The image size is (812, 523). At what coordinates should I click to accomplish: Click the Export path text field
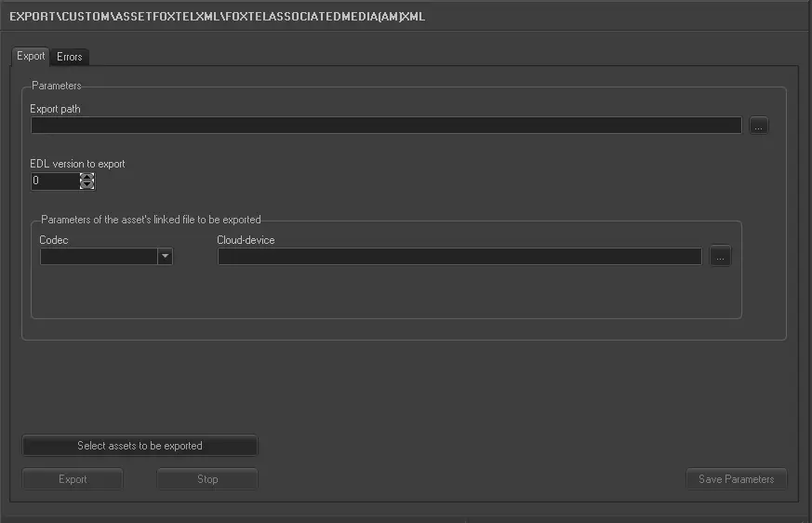pyautogui.click(x=386, y=126)
